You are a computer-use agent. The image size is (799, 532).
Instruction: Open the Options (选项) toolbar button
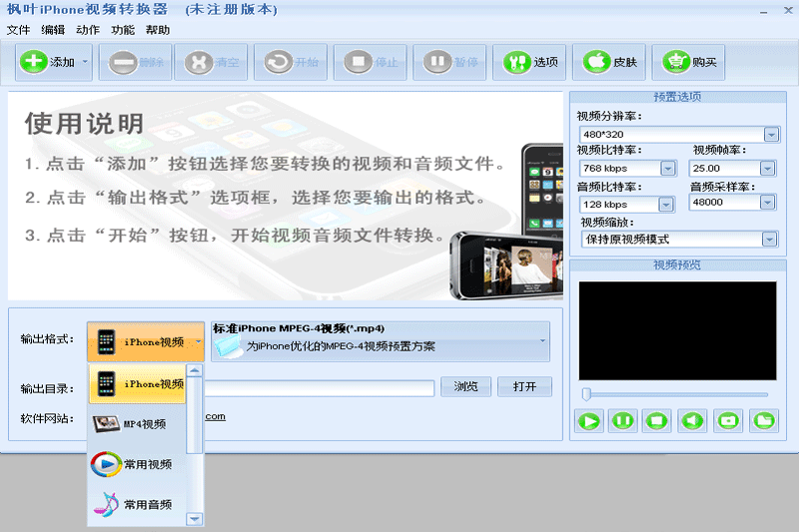coord(529,62)
